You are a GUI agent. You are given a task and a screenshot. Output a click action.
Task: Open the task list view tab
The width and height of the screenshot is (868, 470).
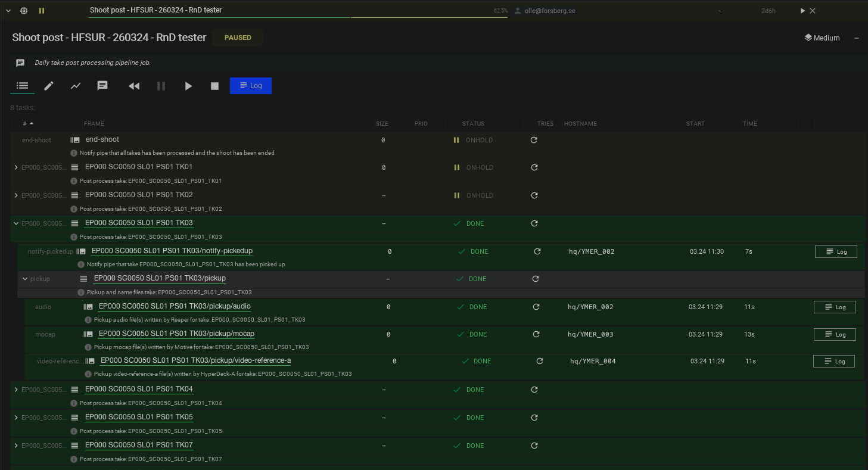22,86
